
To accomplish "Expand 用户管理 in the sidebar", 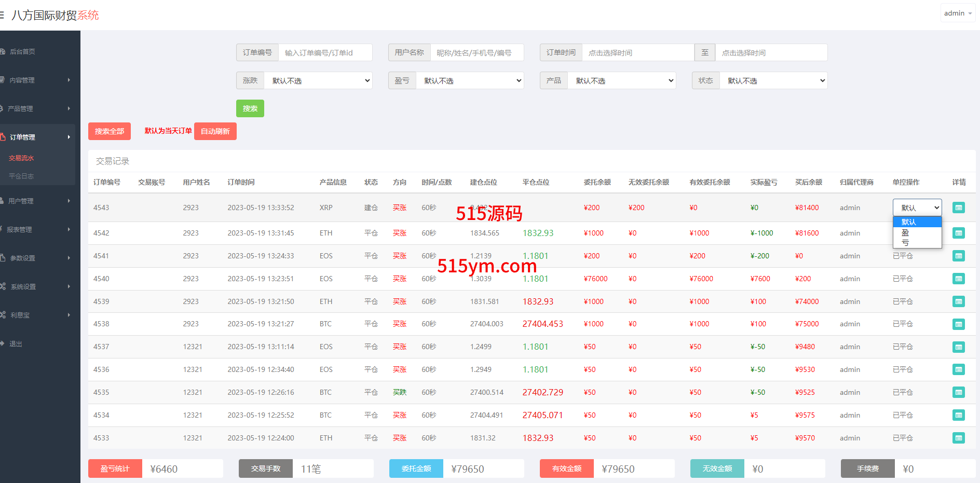I will point(37,201).
